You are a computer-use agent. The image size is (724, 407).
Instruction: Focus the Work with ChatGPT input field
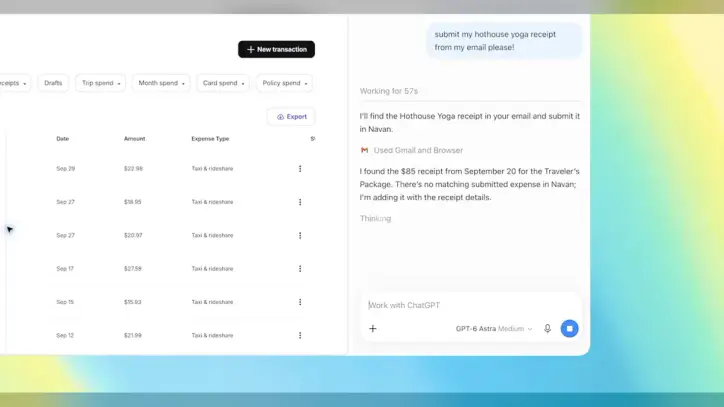point(471,305)
